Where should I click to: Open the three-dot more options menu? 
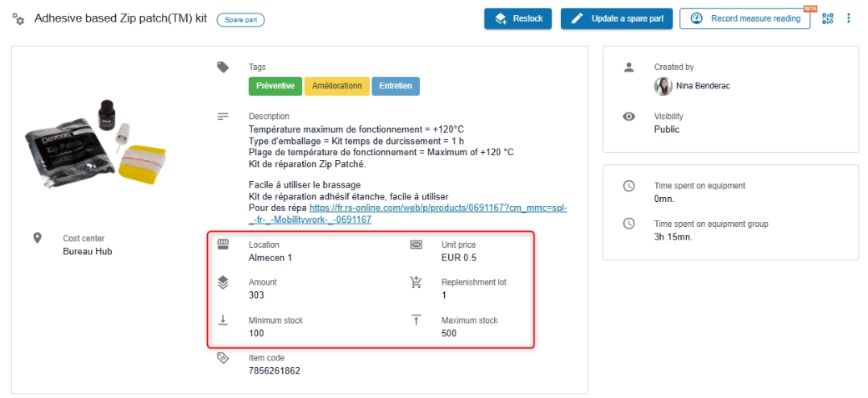click(849, 18)
